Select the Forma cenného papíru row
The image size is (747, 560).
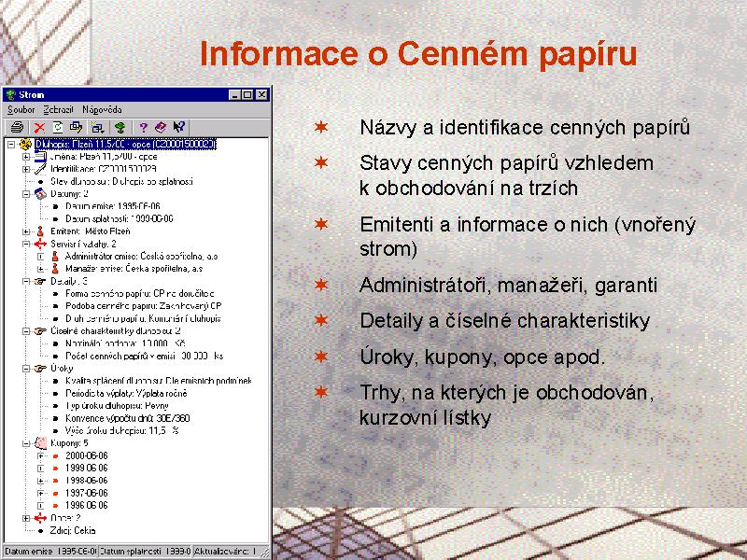click(x=139, y=293)
